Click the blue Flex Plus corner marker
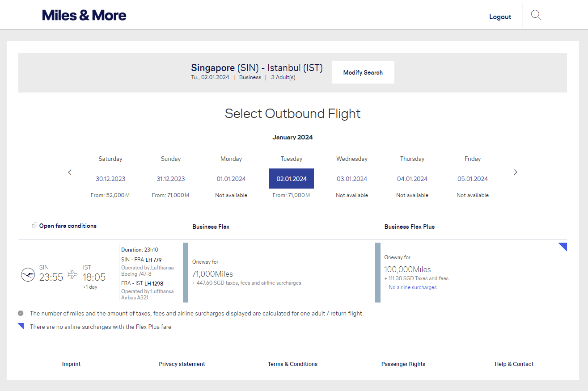Image resolution: width=588 pixels, height=391 pixels. click(563, 246)
